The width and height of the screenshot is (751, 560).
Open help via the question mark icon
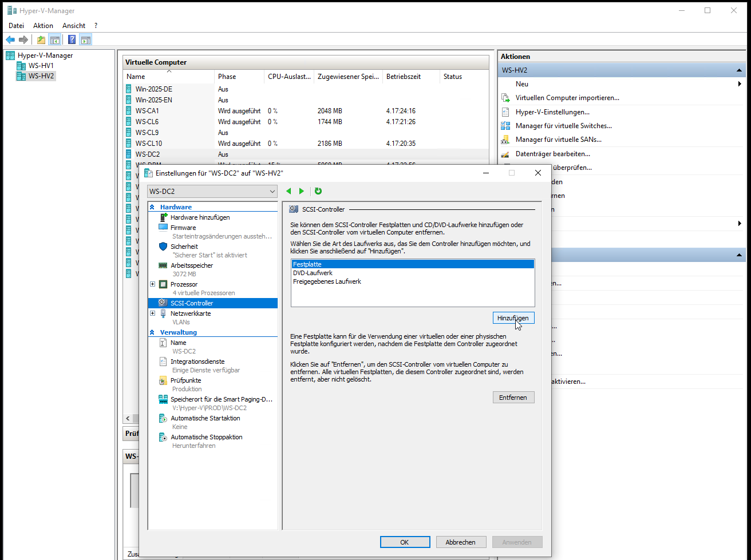click(72, 39)
